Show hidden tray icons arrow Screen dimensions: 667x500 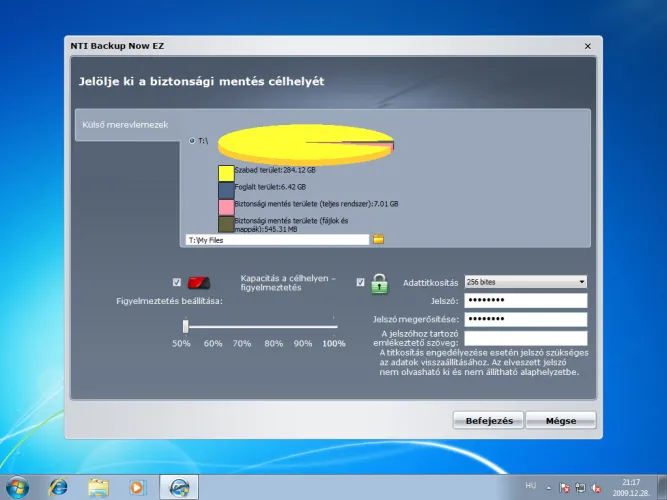[549, 488]
